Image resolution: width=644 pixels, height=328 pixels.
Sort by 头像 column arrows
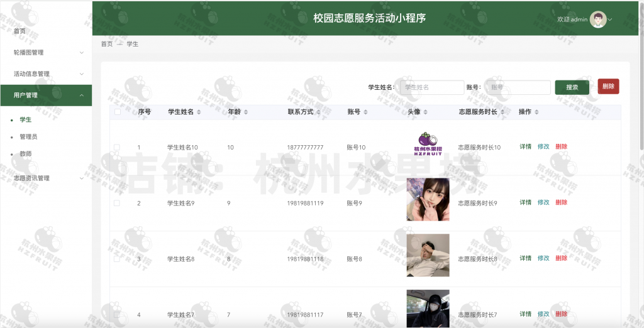coord(426,112)
